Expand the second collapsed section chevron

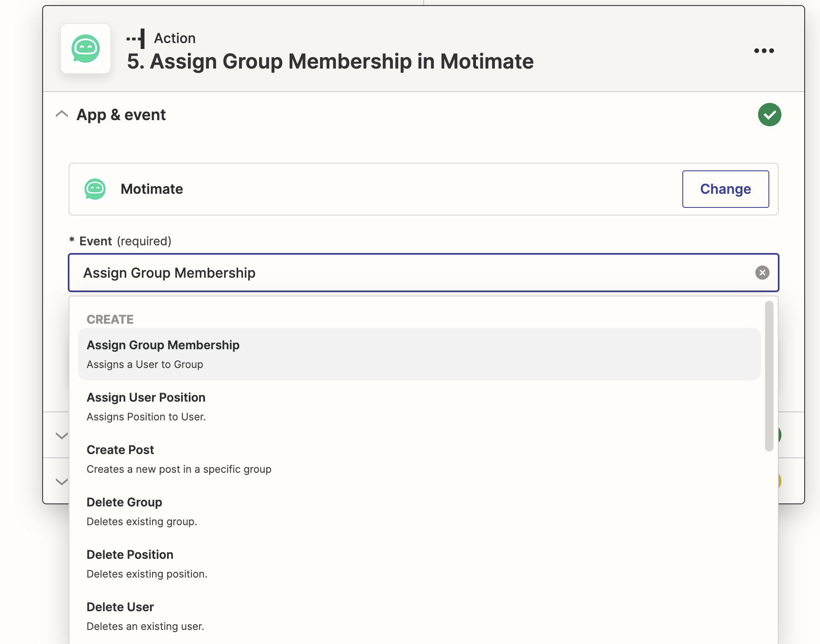pos(62,435)
